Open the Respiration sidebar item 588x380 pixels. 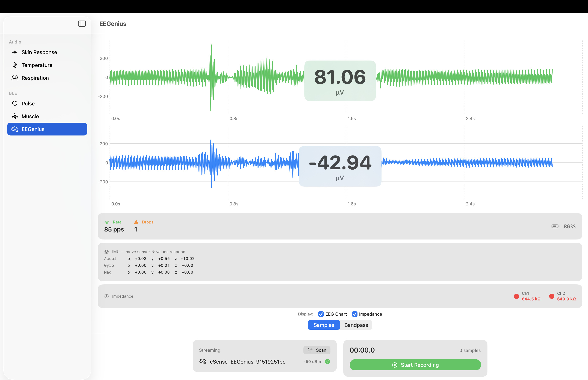coord(47,78)
